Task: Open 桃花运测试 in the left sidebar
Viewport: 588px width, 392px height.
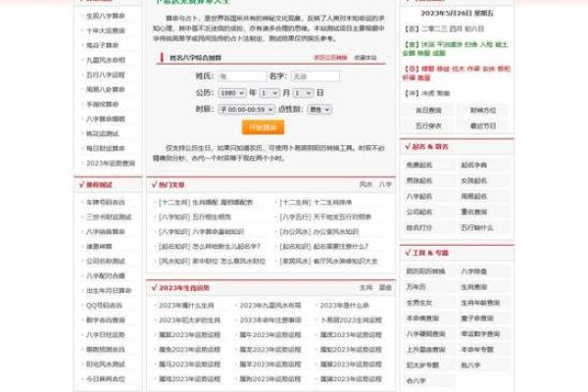Action: pyautogui.click(x=102, y=133)
